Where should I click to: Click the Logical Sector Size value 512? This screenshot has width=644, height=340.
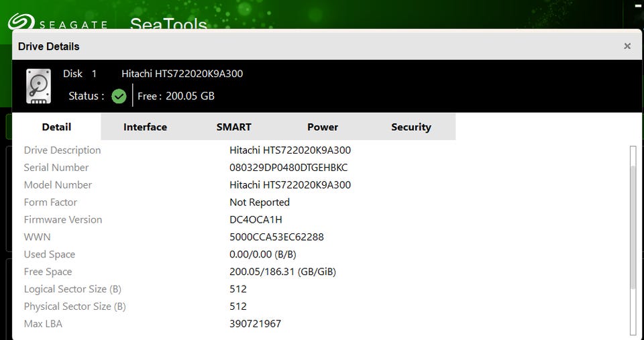tap(238, 289)
